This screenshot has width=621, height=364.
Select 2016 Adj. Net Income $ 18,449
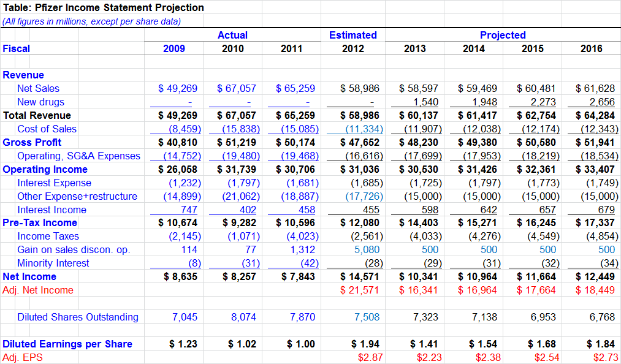pos(595,290)
